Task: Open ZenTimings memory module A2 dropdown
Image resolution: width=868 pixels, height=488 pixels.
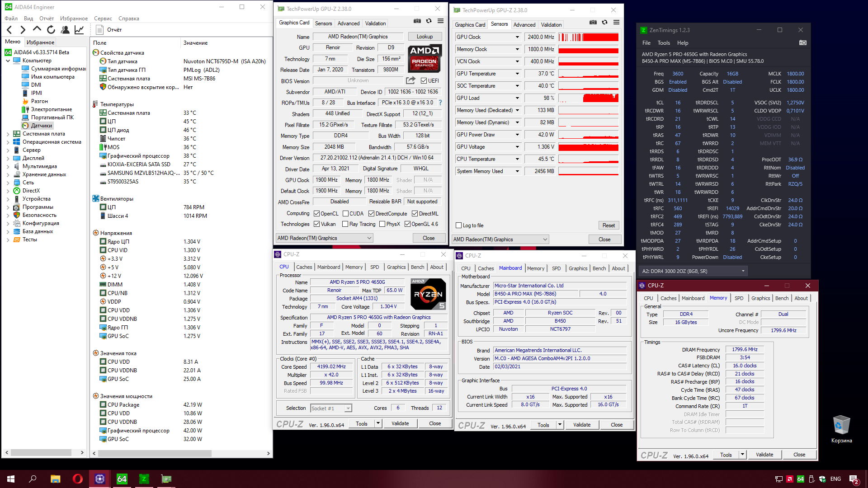Action: click(743, 271)
